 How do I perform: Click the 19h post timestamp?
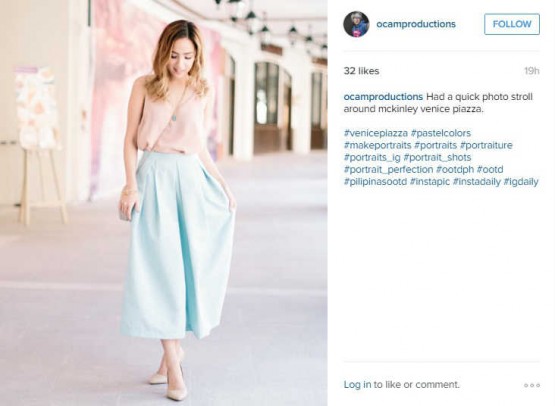click(x=532, y=71)
